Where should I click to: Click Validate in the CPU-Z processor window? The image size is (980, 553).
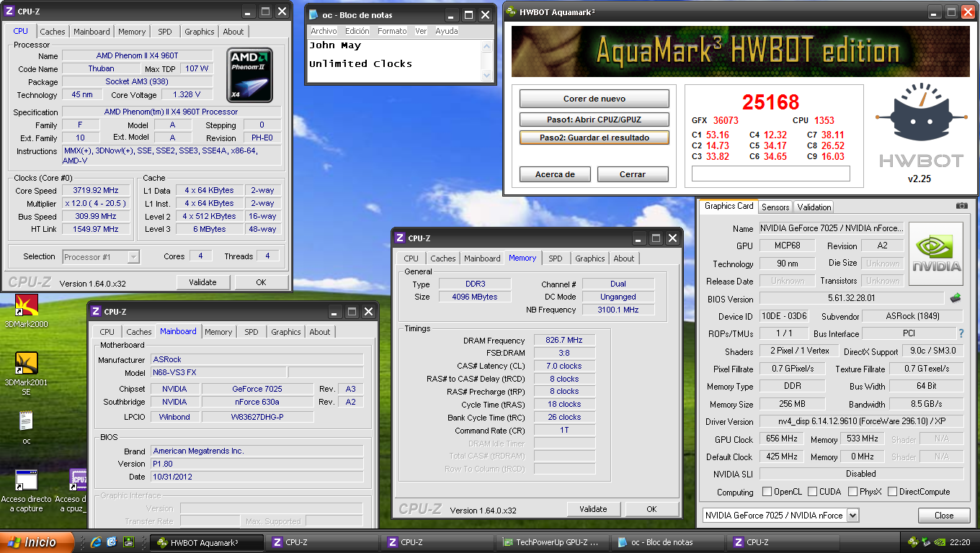(x=202, y=282)
